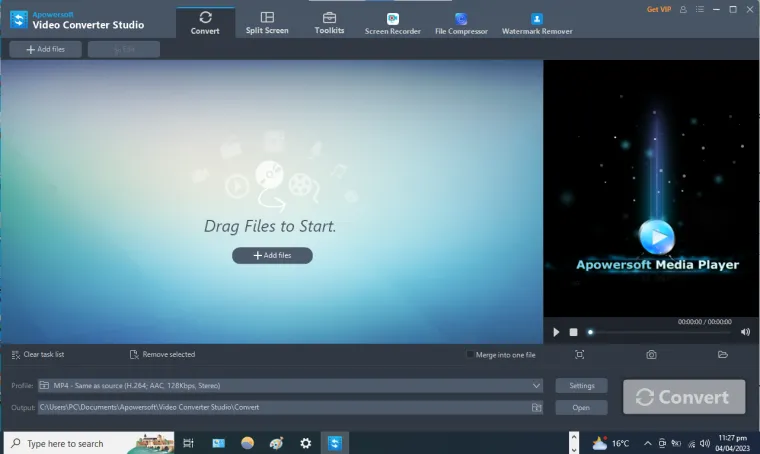Viewport: 760px width, 454px height.
Task: Play the media in the preview player
Action: pyautogui.click(x=556, y=332)
